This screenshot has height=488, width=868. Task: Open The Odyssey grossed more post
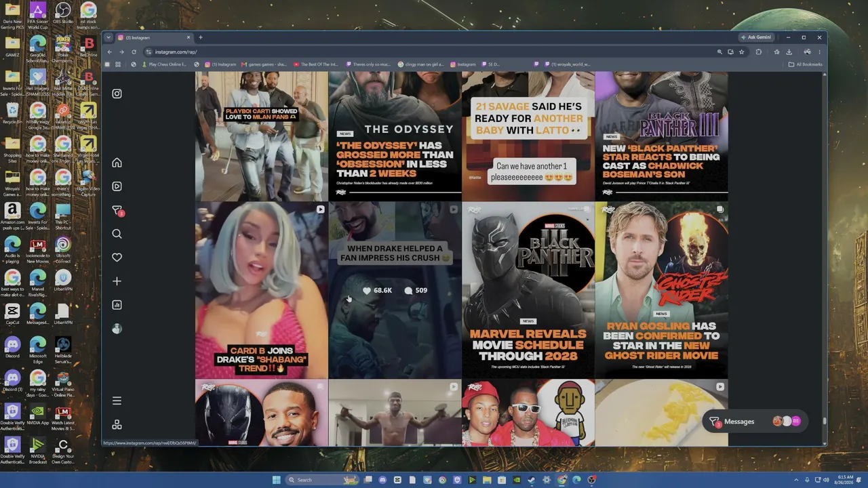(x=395, y=136)
